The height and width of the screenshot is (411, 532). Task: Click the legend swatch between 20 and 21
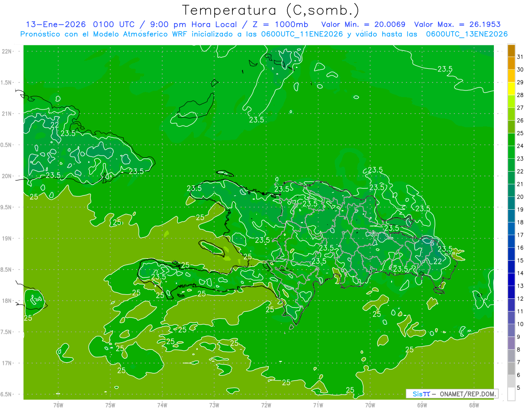(511, 190)
